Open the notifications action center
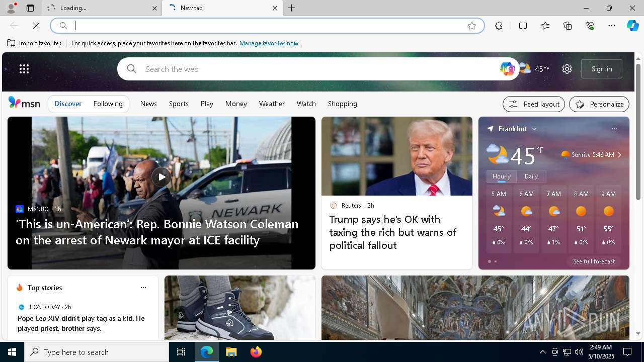The width and height of the screenshot is (644, 362). pyautogui.click(x=627, y=352)
